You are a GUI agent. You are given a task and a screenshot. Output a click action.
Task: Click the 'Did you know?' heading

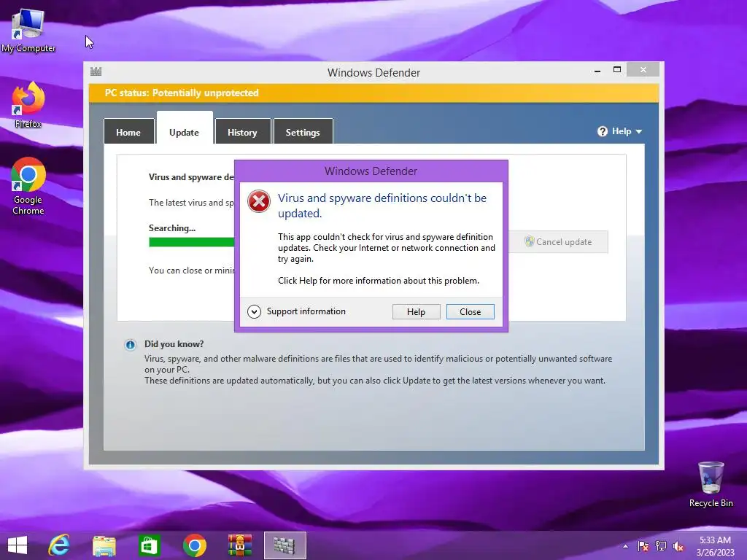pos(174,344)
